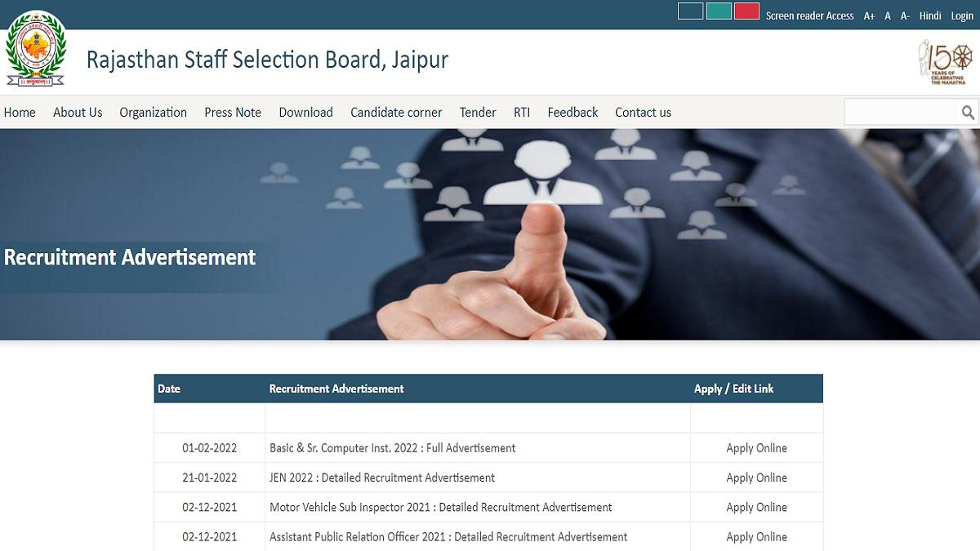The width and height of the screenshot is (980, 551).
Task: Toggle the site language to Hindi
Action: 930,15
